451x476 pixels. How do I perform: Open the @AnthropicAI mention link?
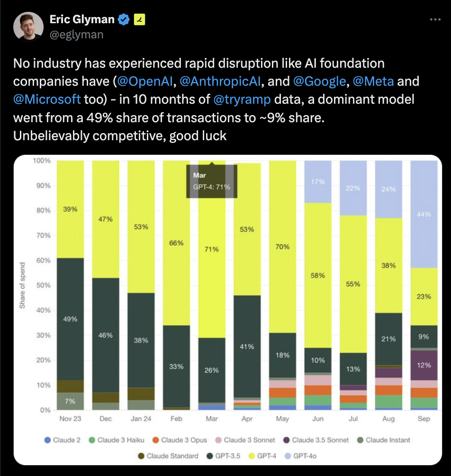(220, 81)
